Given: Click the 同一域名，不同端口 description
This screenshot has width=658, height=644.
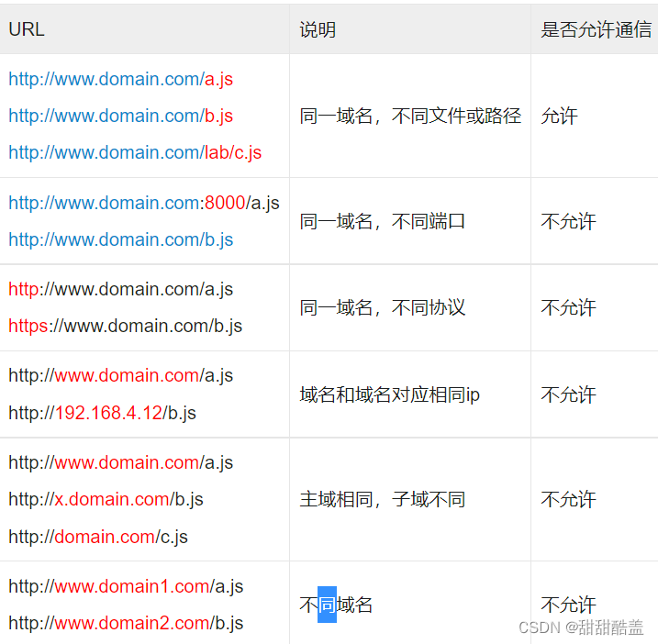Looking at the screenshot, I should (x=383, y=221).
